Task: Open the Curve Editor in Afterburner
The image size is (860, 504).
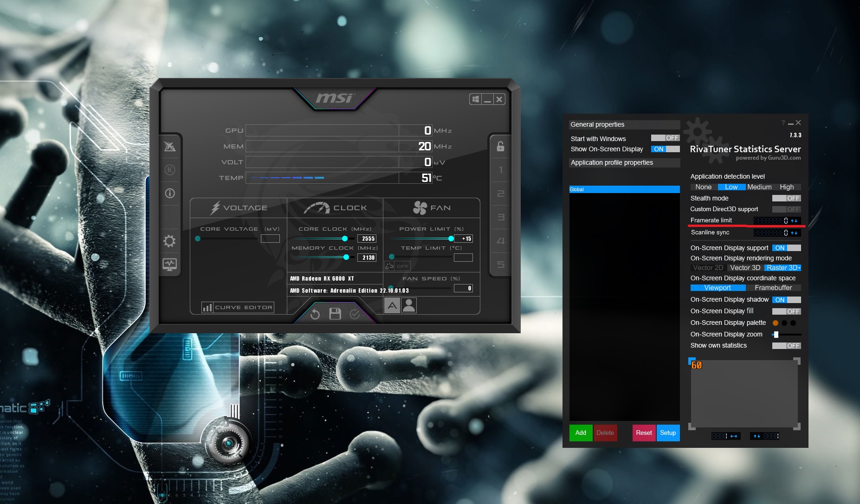Action: click(238, 307)
